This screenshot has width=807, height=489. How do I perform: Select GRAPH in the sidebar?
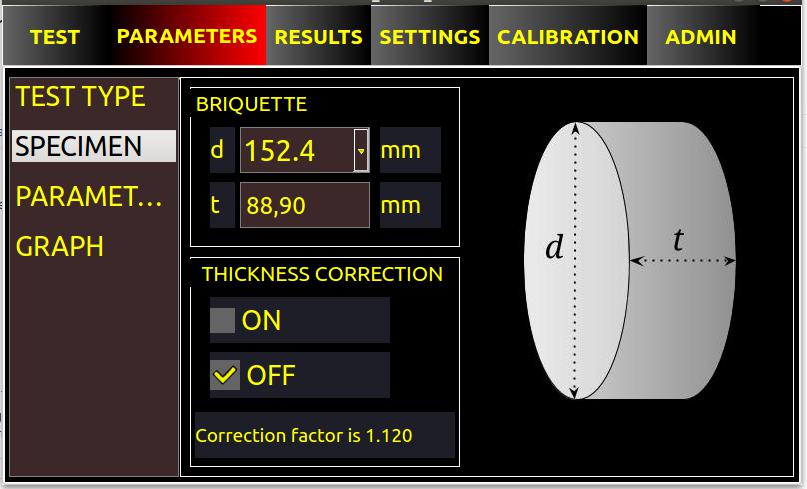tap(94, 246)
